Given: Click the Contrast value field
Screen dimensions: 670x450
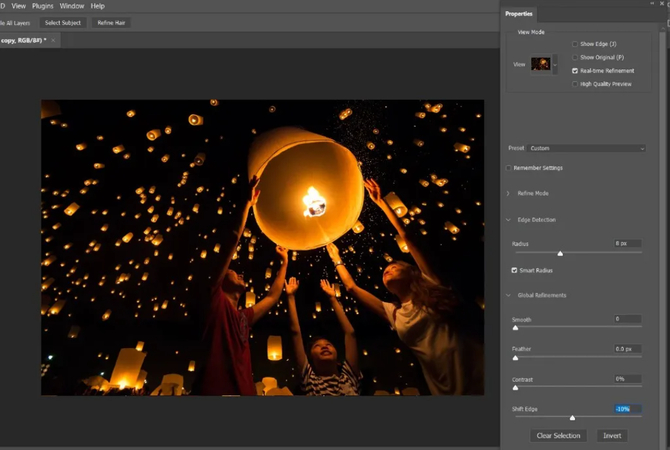Looking at the screenshot, I should [627, 379].
